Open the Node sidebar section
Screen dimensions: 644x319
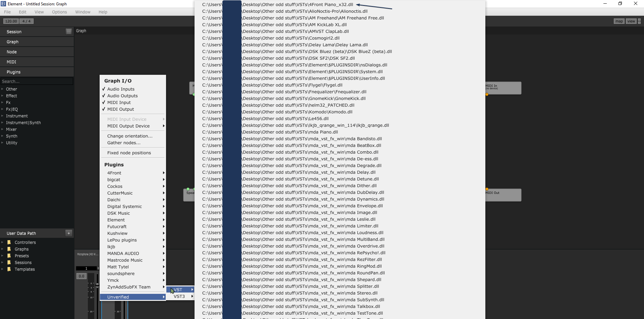[x=37, y=52]
